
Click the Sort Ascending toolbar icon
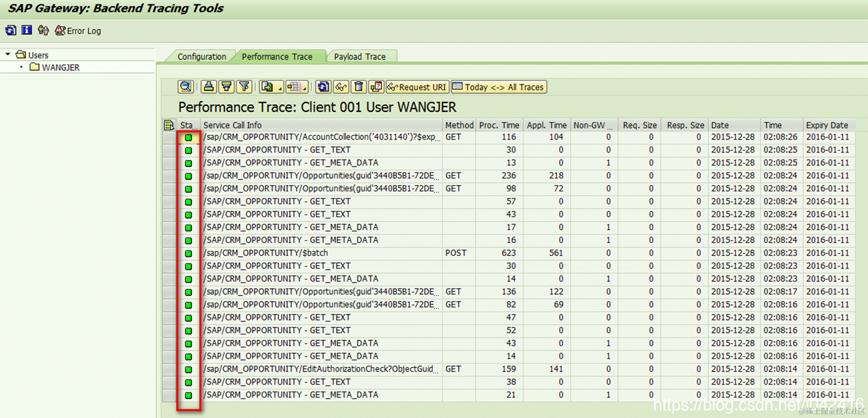[208, 87]
